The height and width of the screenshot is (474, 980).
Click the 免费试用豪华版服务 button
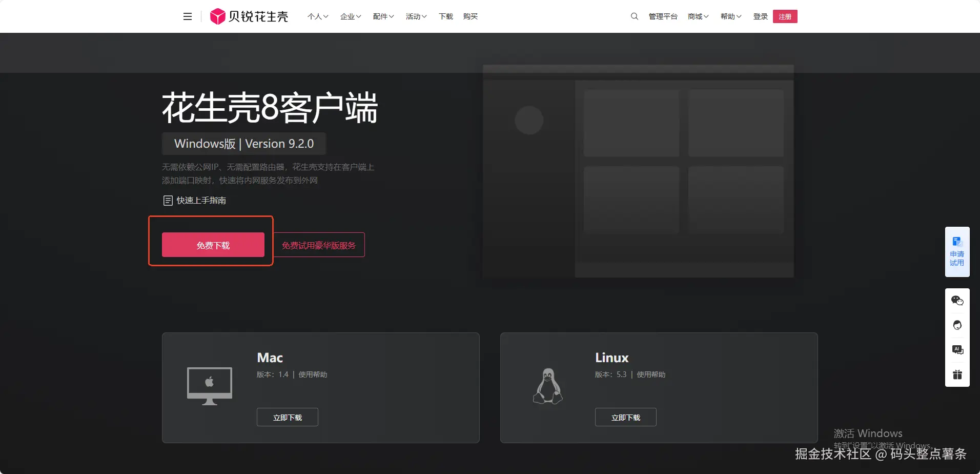coord(319,245)
